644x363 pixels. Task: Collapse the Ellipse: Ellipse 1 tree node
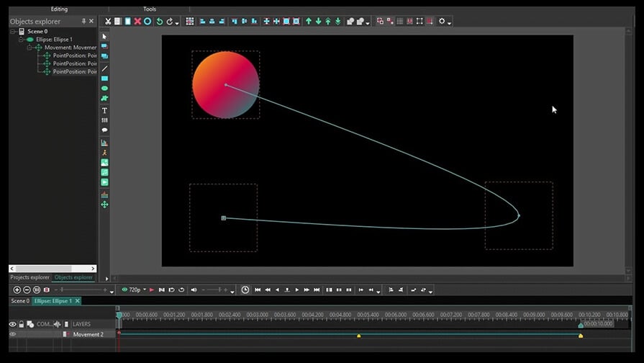coord(21,40)
